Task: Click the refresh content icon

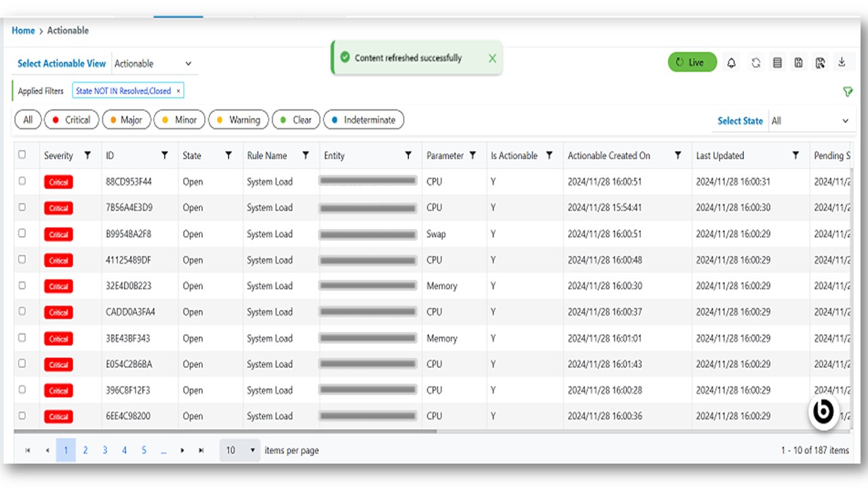Action: pos(755,63)
